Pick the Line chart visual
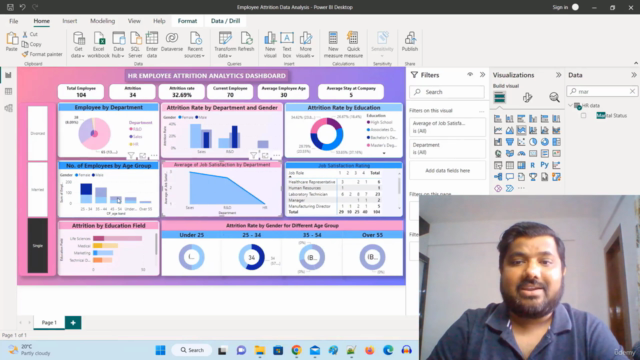 pos(498,130)
